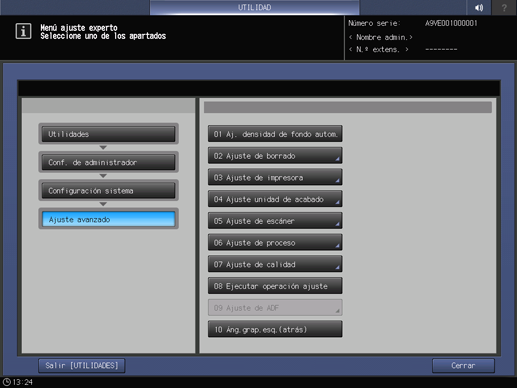Click the serial number A9VE001000001
517x388 pixels.
[x=451, y=23]
